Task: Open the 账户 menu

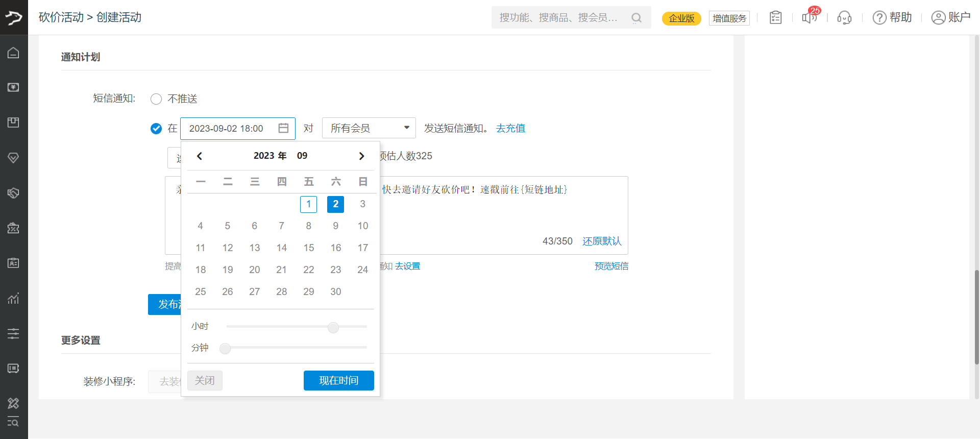Action: [950, 18]
